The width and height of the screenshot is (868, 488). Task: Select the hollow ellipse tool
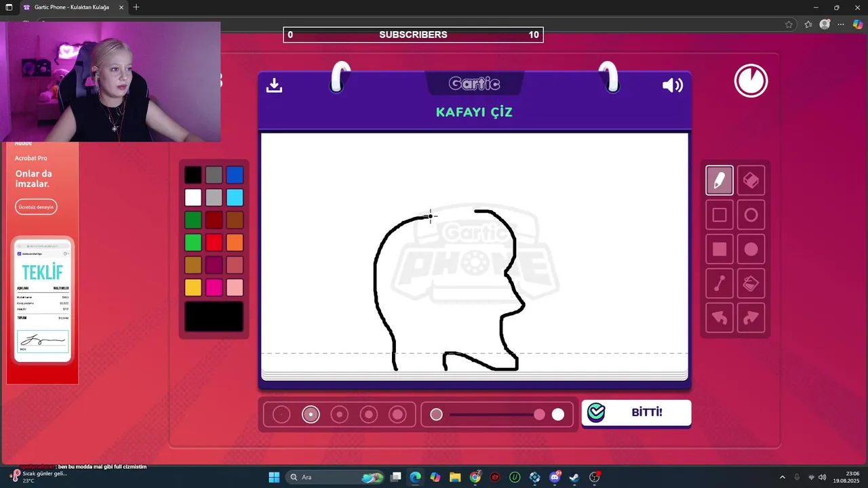click(x=751, y=215)
